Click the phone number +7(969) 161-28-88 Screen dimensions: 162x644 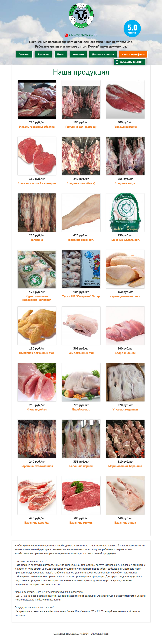click(x=83, y=35)
